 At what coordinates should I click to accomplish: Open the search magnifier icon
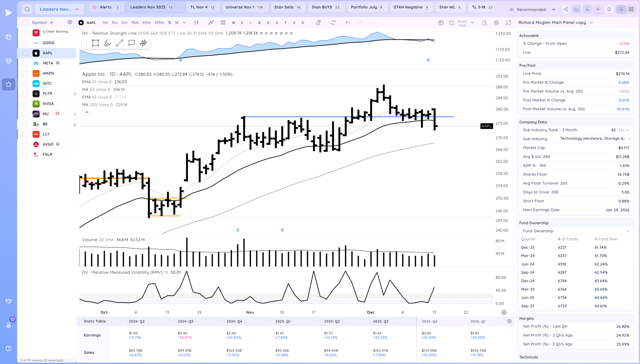pyautogui.click(x=27, y=9)
